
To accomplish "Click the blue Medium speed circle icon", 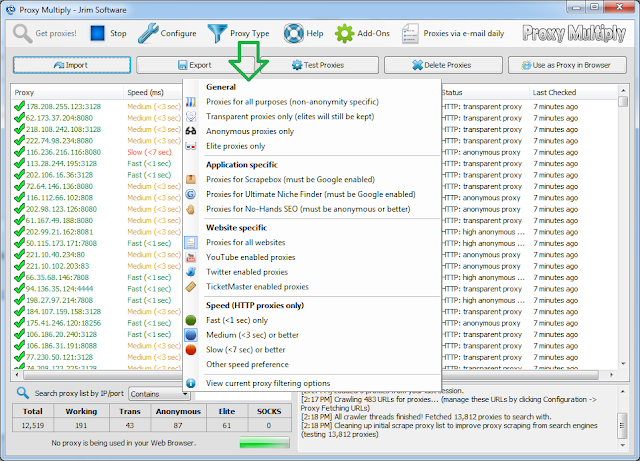I will pyautogui.click(x=191, y=335).
